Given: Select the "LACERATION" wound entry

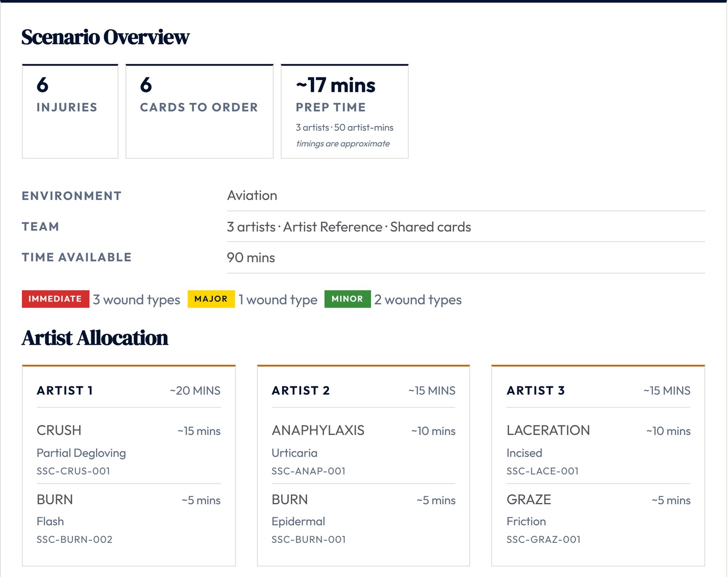Looking at the screenshot, I should (x=548, y=430).
